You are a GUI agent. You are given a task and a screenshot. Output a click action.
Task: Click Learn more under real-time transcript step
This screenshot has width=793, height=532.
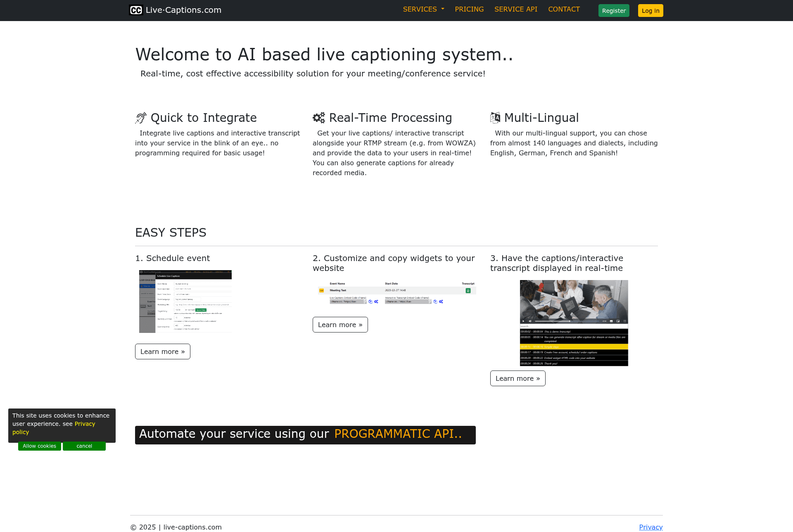click(x=518, y=378)
